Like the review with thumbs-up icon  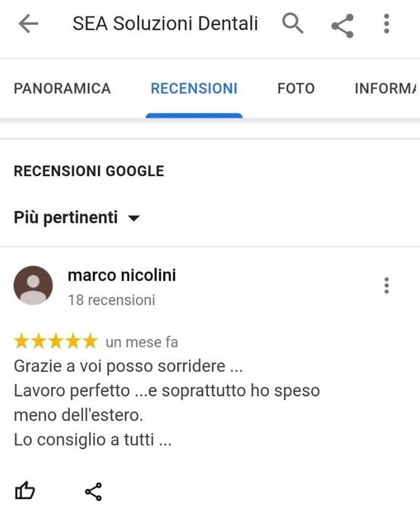point(25,490)
